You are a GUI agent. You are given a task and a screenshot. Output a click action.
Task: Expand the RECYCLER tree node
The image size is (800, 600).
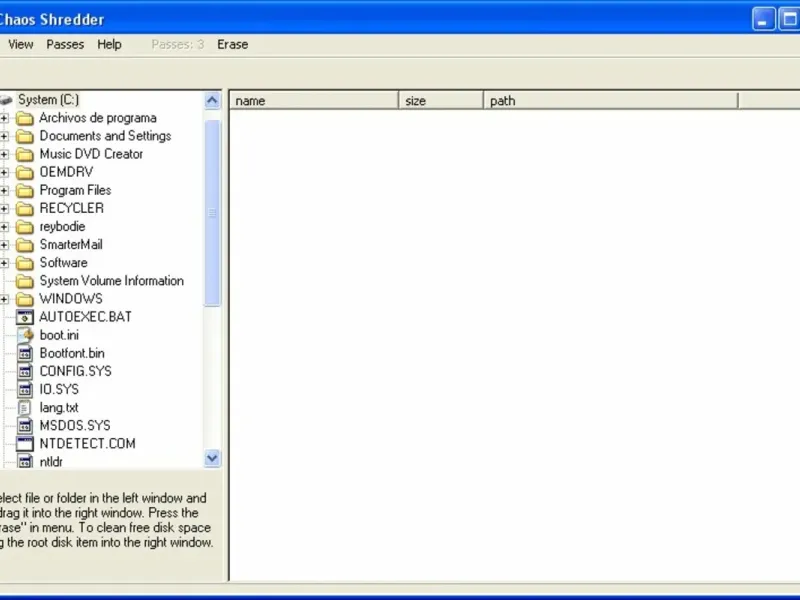(4, 209)
